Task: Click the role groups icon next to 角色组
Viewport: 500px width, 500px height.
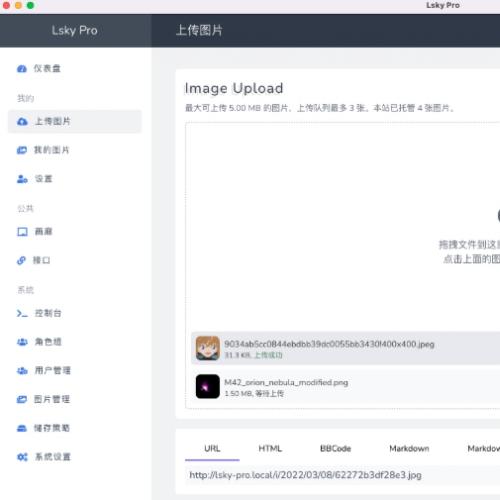Action: [x=22, y=342]
